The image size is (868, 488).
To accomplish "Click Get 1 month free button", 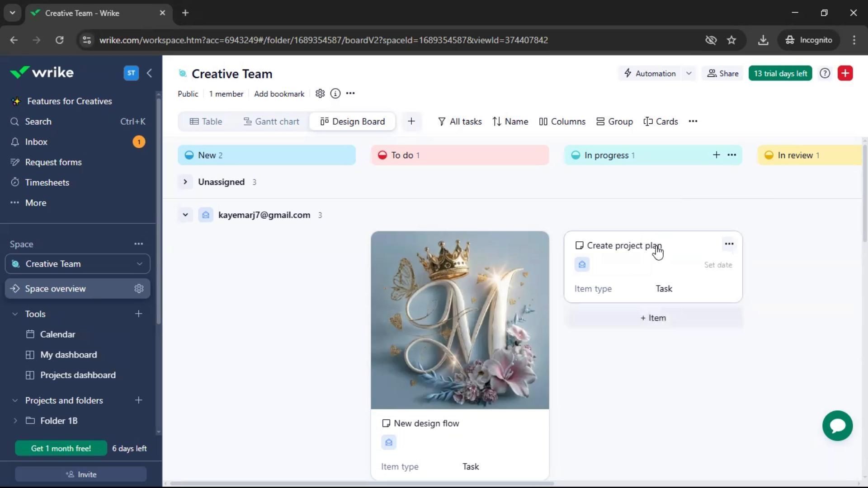I will [61, 448].
